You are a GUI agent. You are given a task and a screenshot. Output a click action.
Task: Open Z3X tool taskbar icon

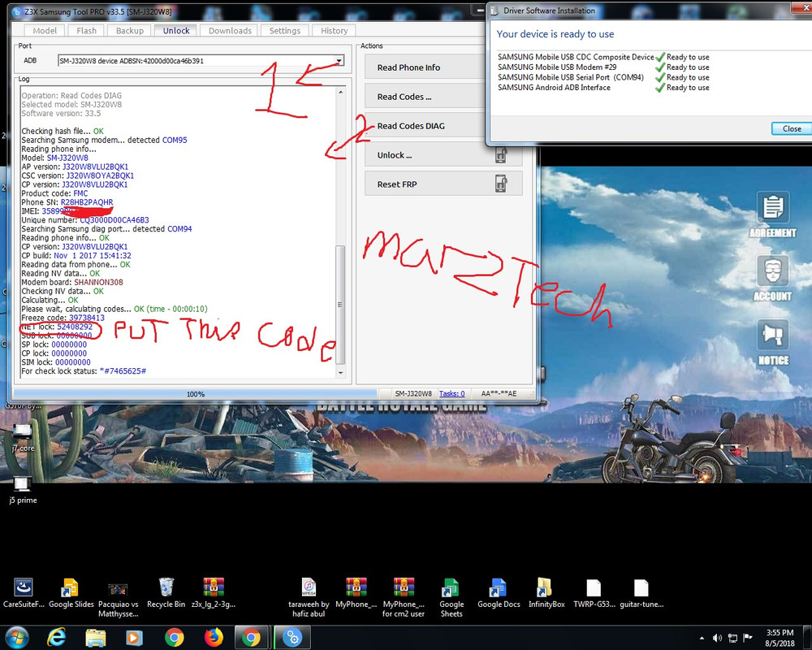coord(292,638)
